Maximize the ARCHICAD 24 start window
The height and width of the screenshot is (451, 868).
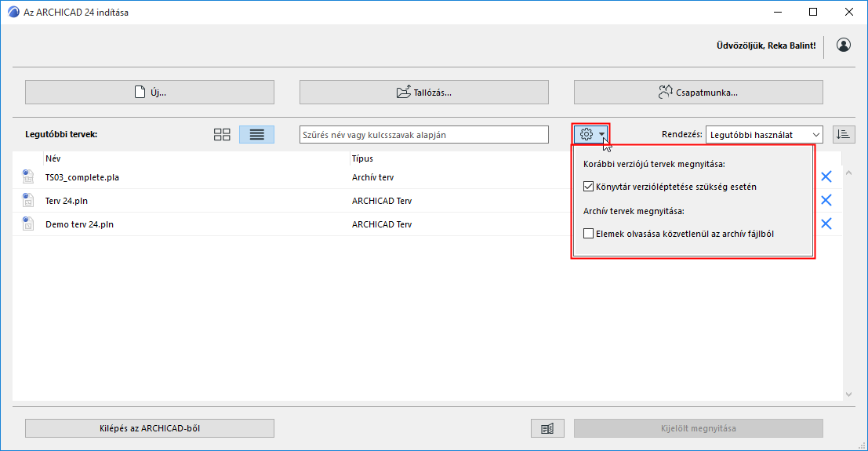click(812, 12)
